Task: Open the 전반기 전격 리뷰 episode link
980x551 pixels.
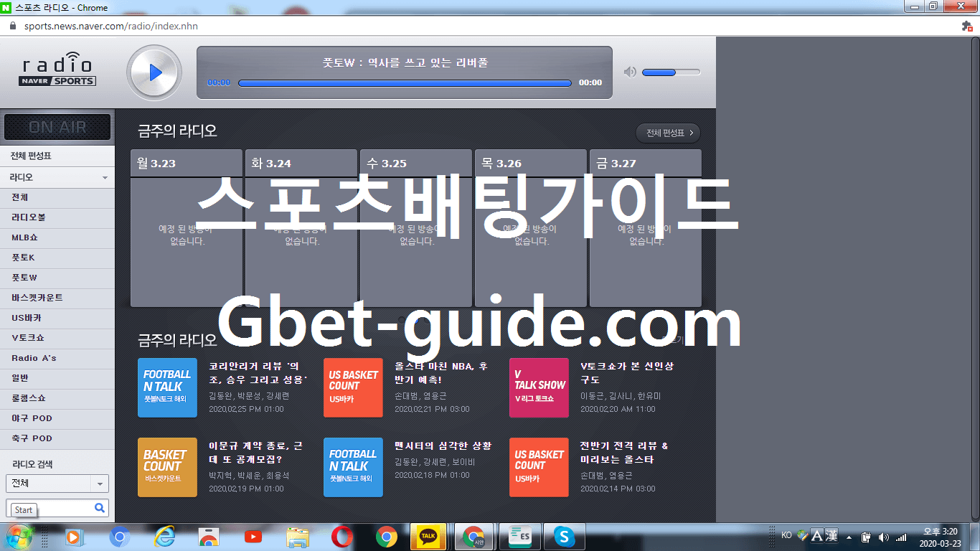Action: click(624, 452)
